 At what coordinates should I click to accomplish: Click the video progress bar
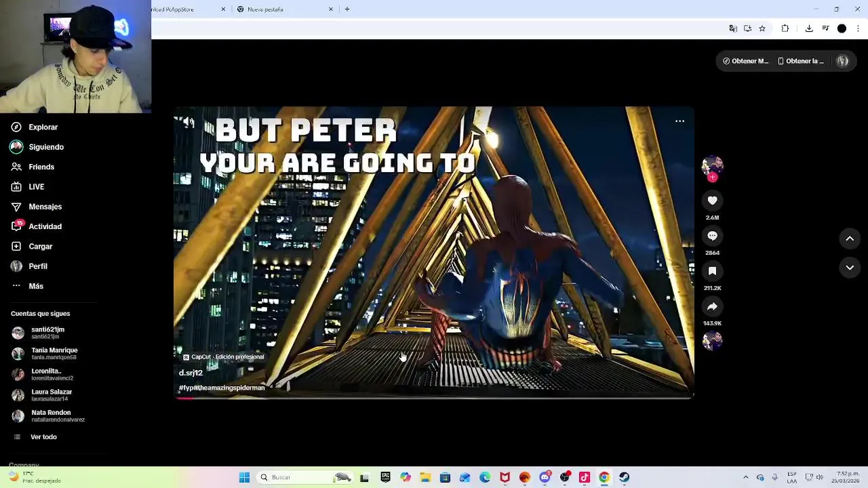[x=434, y=398]
